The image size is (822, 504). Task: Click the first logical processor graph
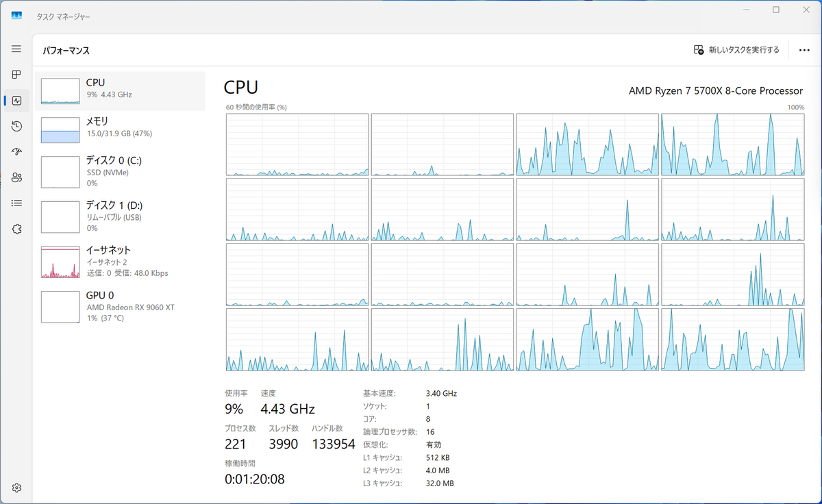click(297, 144)
